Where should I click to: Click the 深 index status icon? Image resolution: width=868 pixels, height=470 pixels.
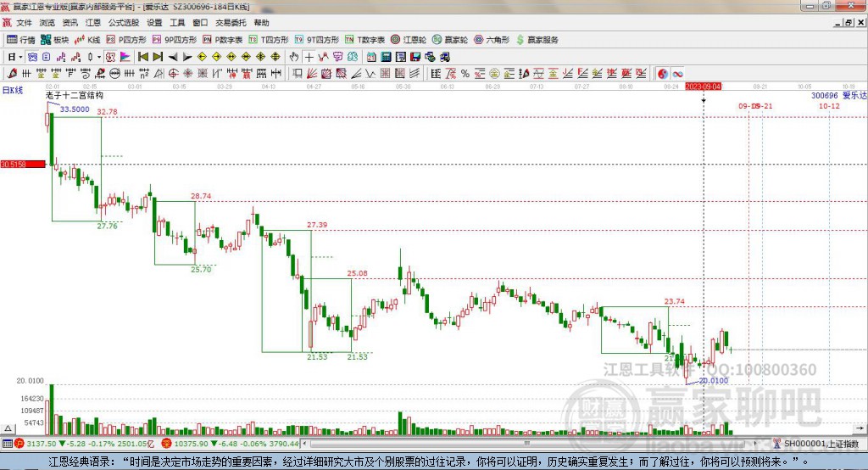(167, 444)
